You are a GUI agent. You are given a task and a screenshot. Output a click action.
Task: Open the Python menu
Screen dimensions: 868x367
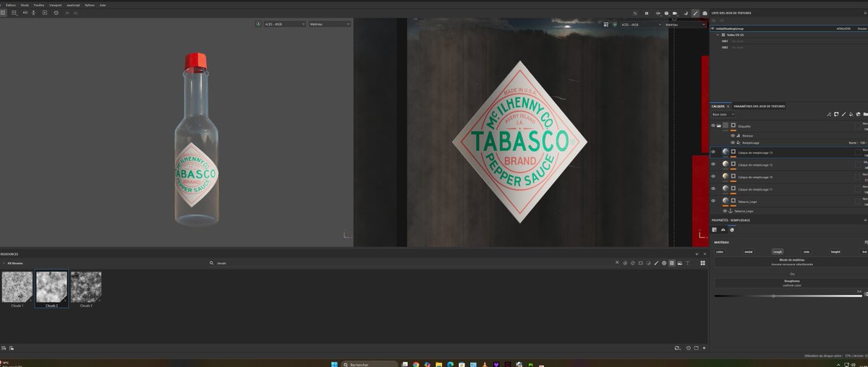click(90, 4)
